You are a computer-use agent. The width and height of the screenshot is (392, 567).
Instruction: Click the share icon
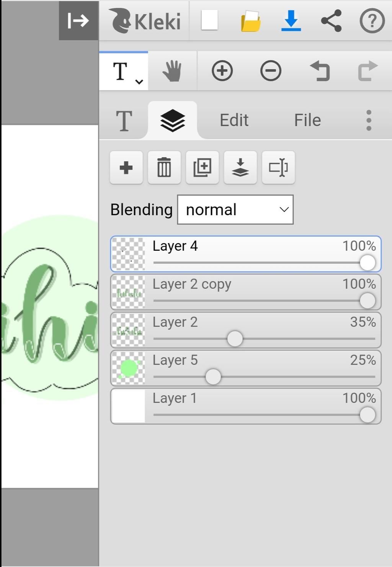pos(331,21)
